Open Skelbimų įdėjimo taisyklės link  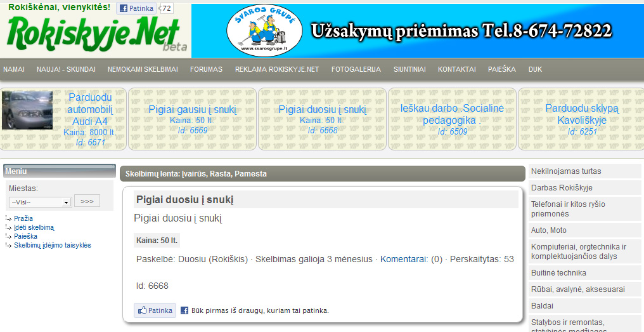[52, 245]
